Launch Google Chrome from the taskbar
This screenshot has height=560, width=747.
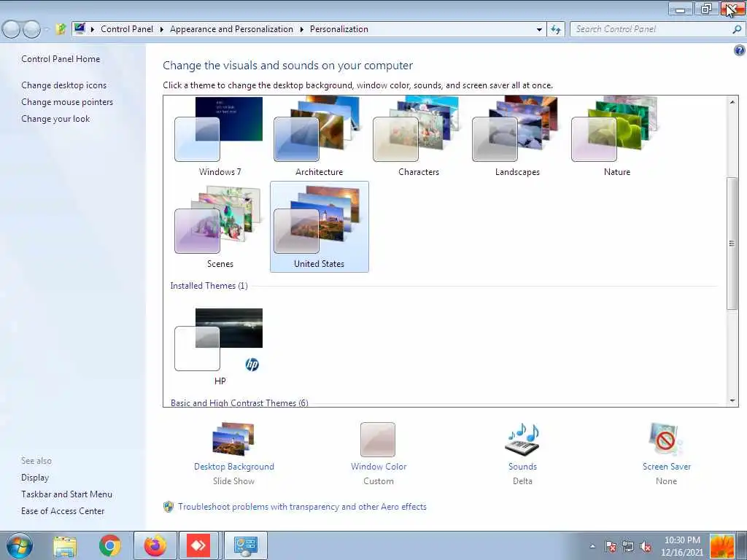pos(110,545)
